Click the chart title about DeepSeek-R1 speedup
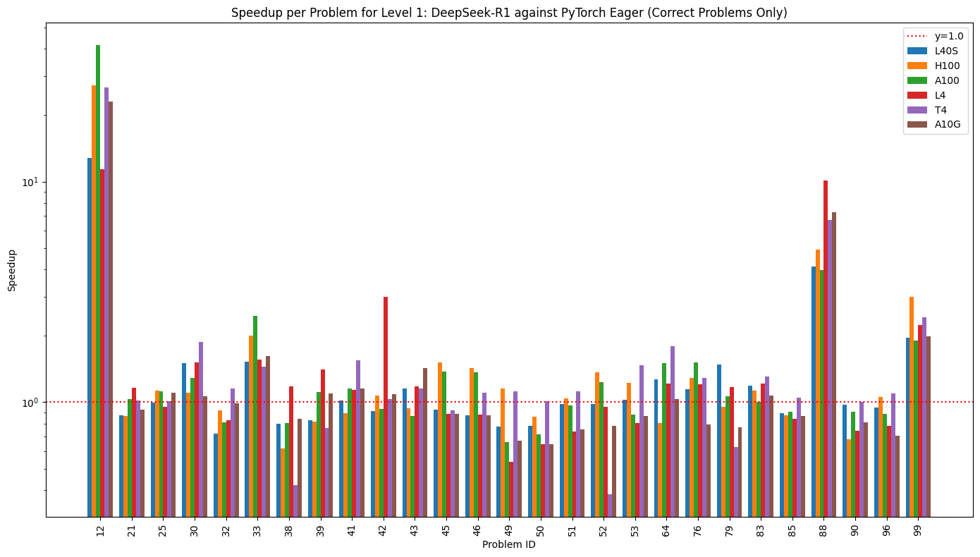 (x=509, y=13)
